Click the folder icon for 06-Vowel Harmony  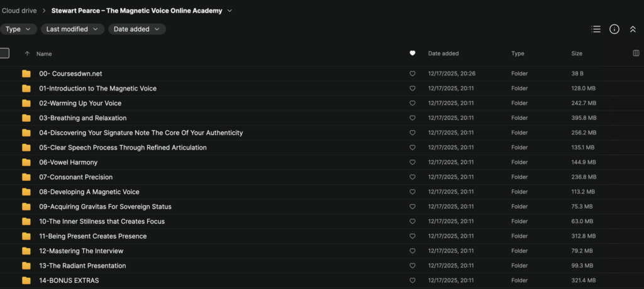pyautogui.click(x=26, y=162)
